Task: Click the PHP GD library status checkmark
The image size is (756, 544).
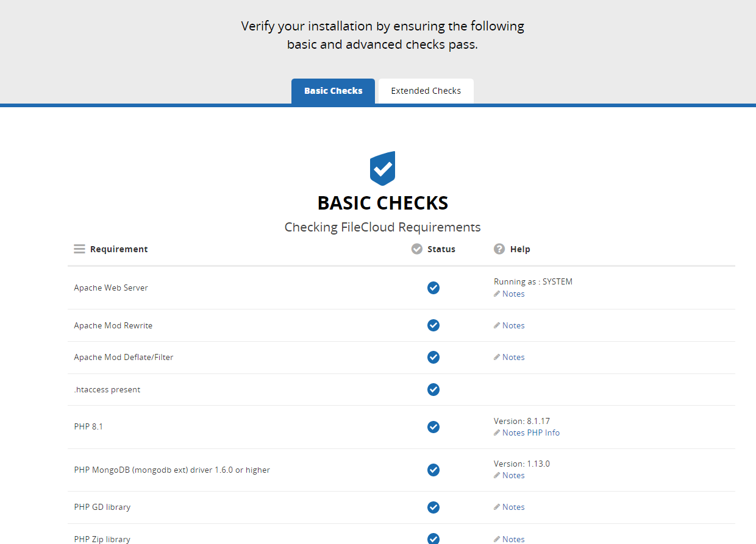Action: pyautogui.click(x=433, y=507)
